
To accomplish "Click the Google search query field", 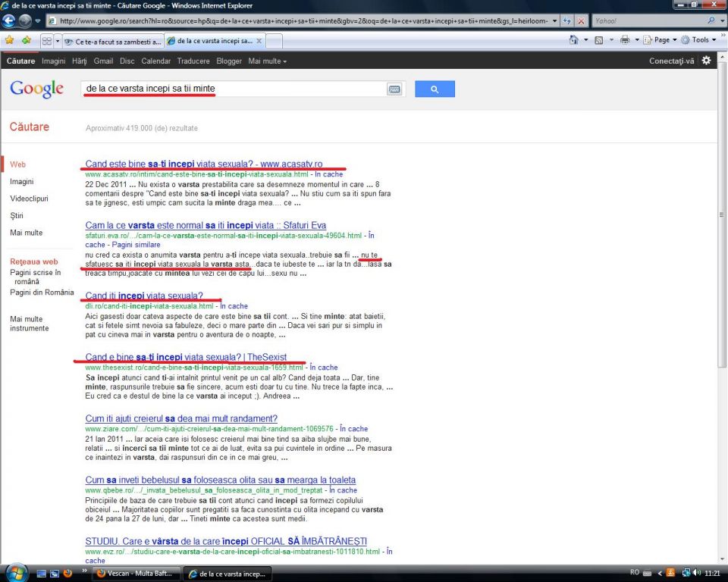I will pyautogui.click(x=234, y=89).
